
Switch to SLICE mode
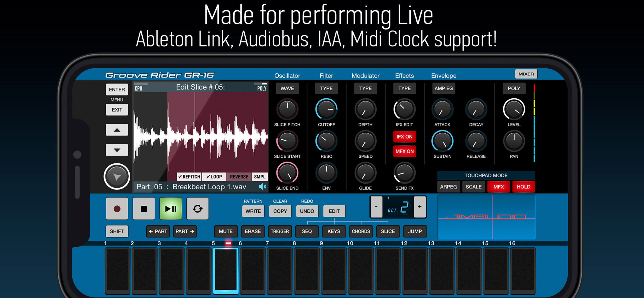click(x=388, y=231)
